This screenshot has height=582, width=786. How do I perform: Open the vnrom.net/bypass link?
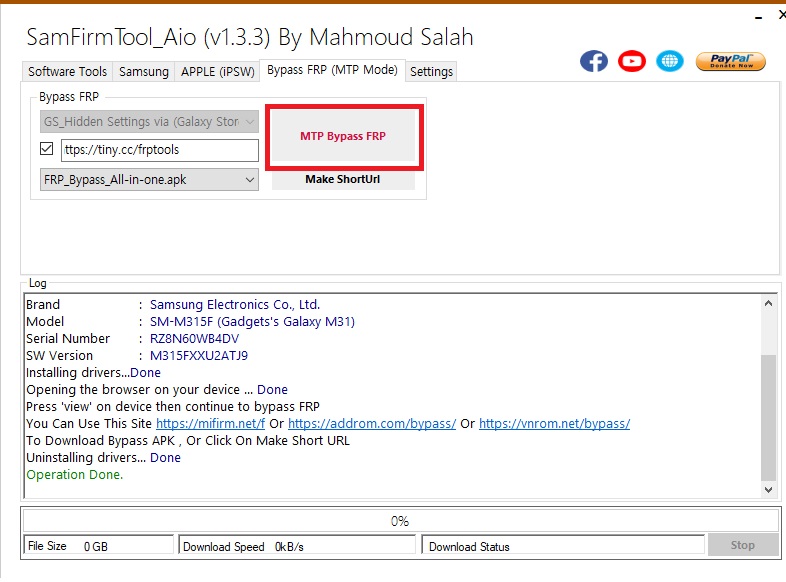(554, 423)
